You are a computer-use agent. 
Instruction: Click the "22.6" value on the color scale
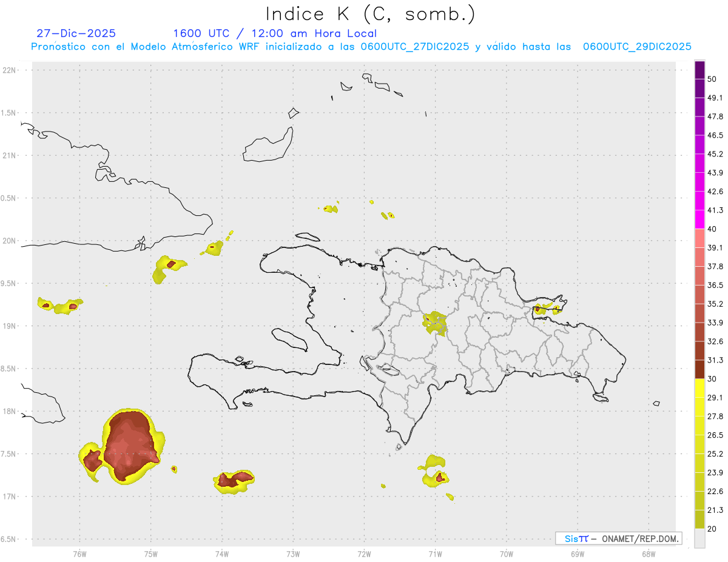point(715,491)
